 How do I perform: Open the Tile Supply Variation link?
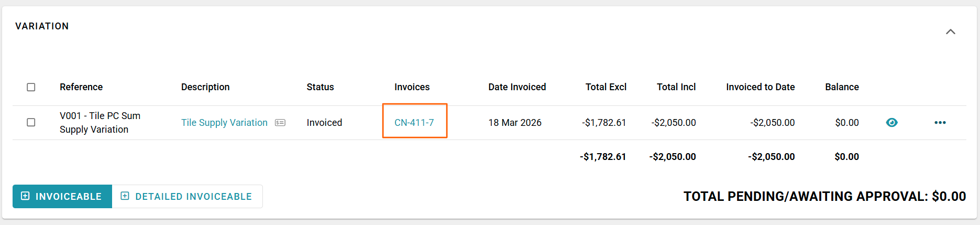(224, 123)
